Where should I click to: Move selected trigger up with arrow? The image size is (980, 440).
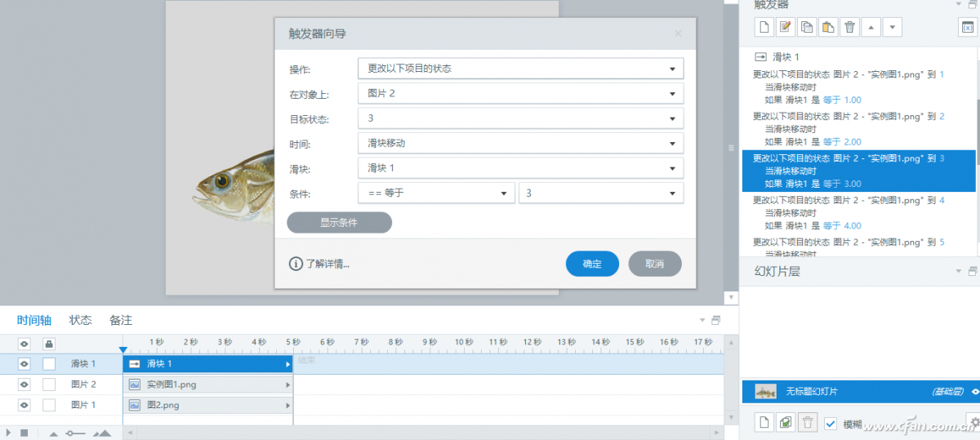[871, 28]
